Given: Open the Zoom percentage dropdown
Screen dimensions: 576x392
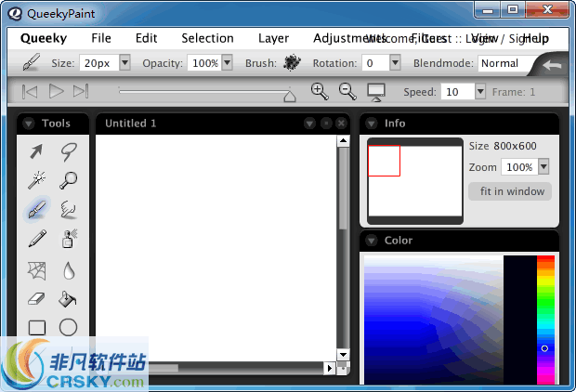Looking at the screenshot, I should (543, 167).
